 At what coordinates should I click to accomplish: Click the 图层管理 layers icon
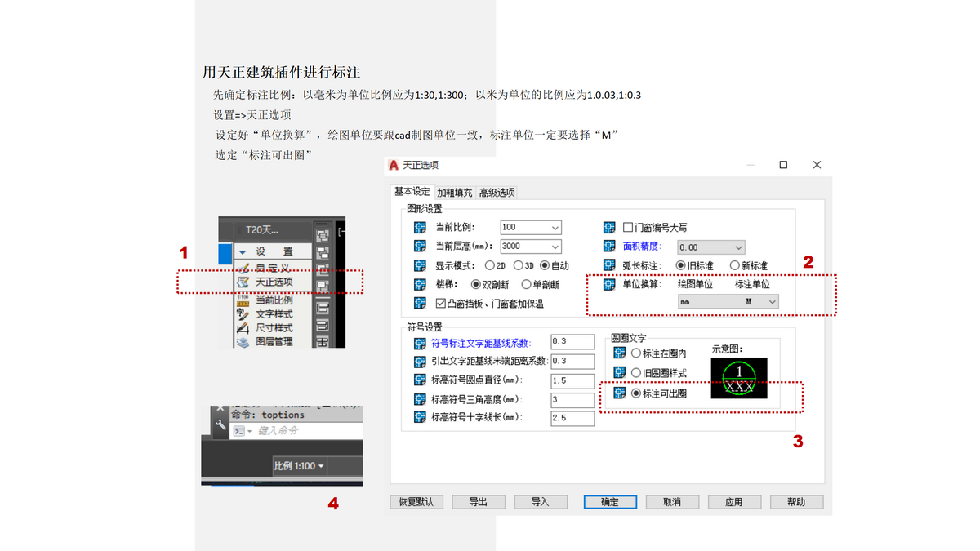[242, 342]
